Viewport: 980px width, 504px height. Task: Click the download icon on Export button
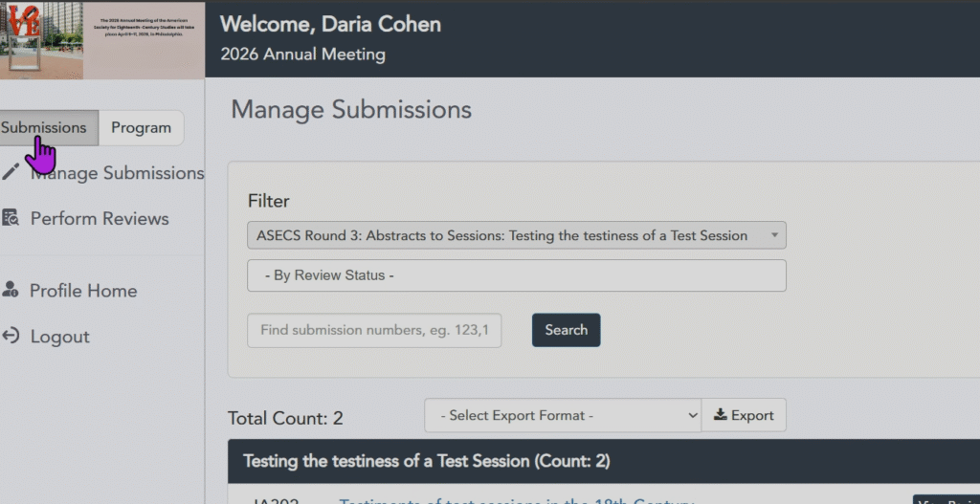[721, 415]
